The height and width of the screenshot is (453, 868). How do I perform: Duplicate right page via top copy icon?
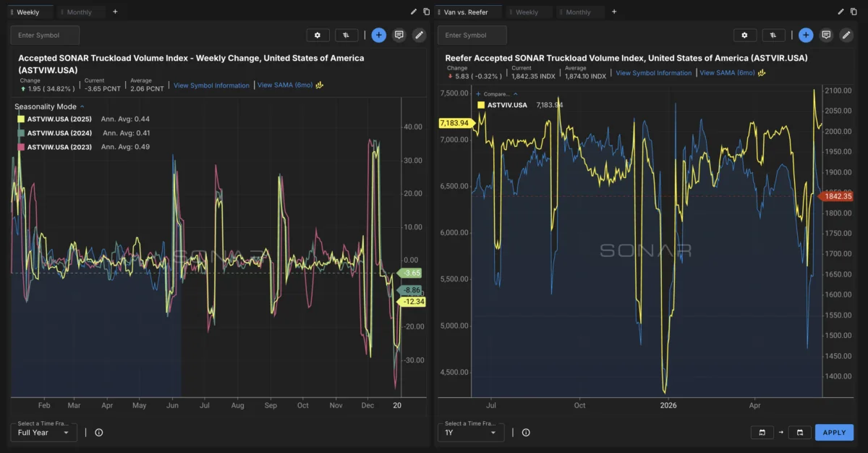[854, 12]
